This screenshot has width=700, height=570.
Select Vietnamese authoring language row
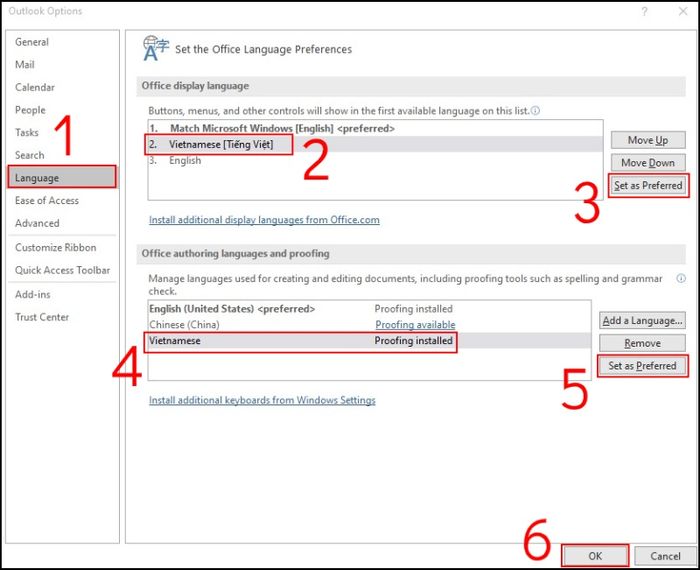369,341
